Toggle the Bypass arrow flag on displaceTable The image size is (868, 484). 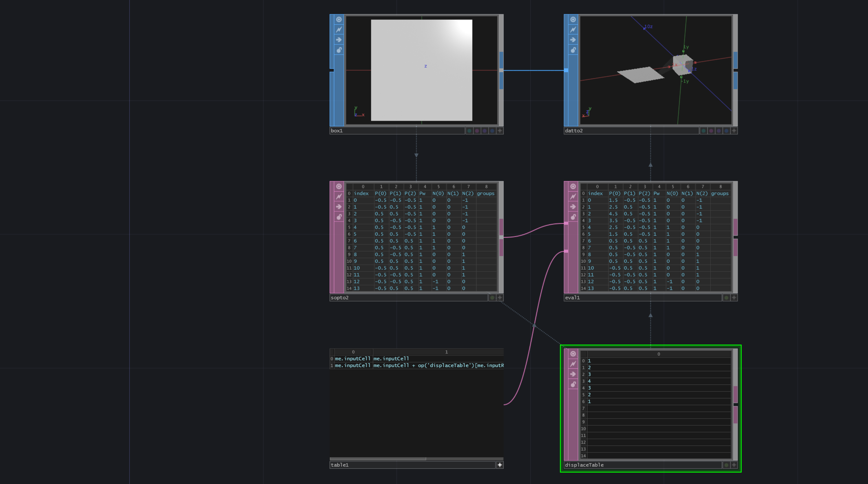tap(573, 374)
